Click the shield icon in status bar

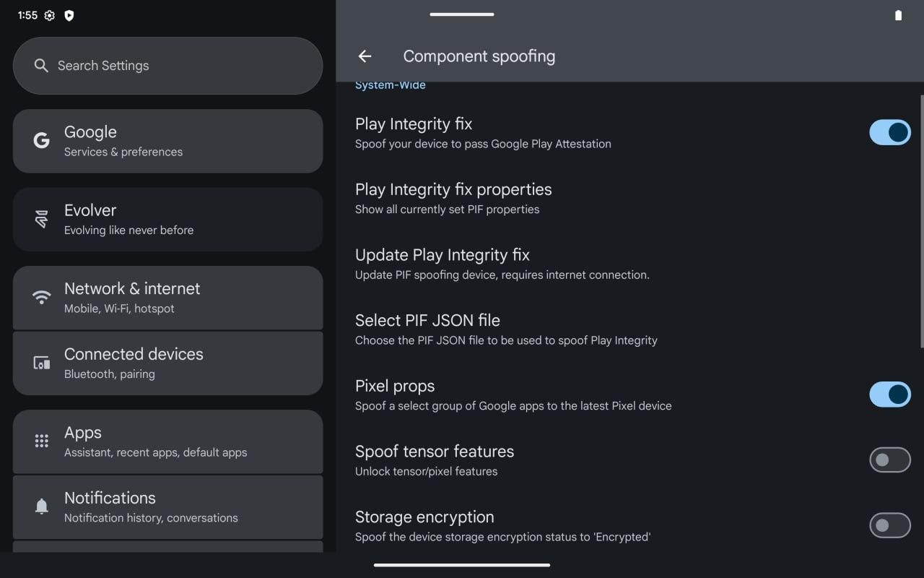69,15
